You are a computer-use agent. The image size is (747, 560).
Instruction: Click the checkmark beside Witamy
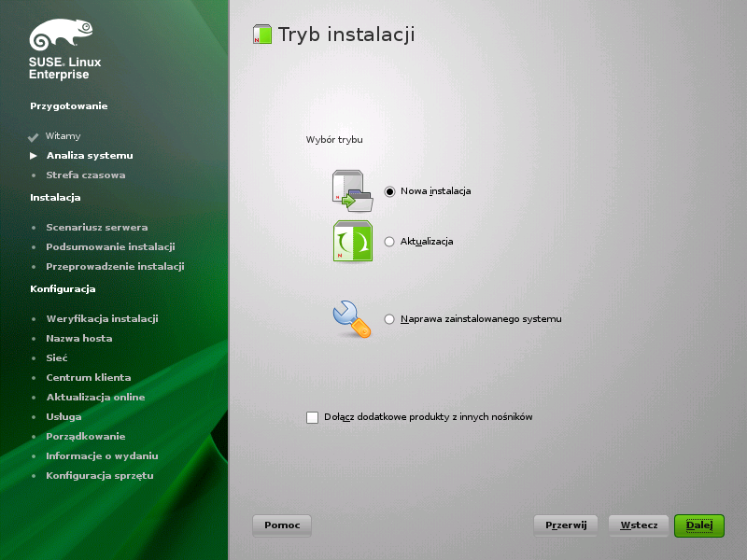tap(33, 137)
